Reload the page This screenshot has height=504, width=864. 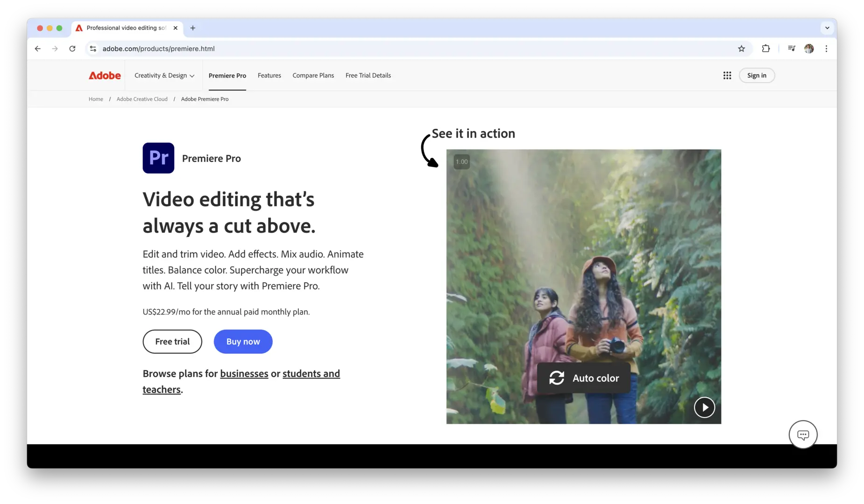(72, 49)
